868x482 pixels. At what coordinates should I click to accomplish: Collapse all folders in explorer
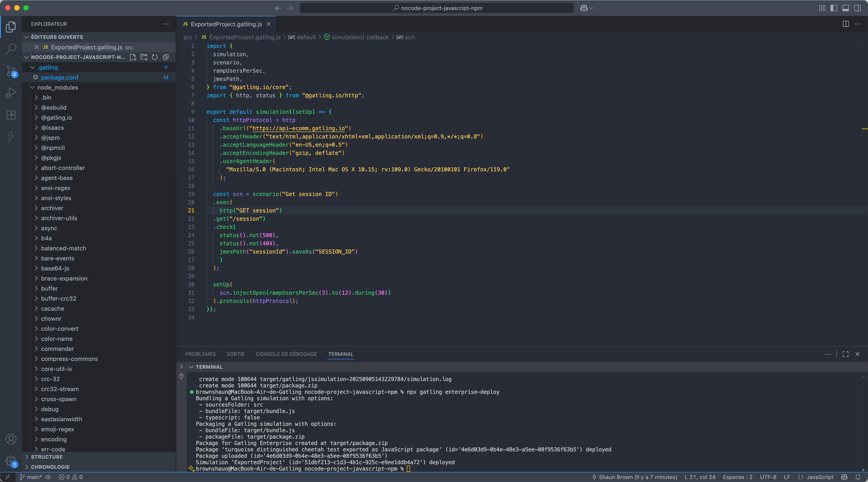(166, 57)
